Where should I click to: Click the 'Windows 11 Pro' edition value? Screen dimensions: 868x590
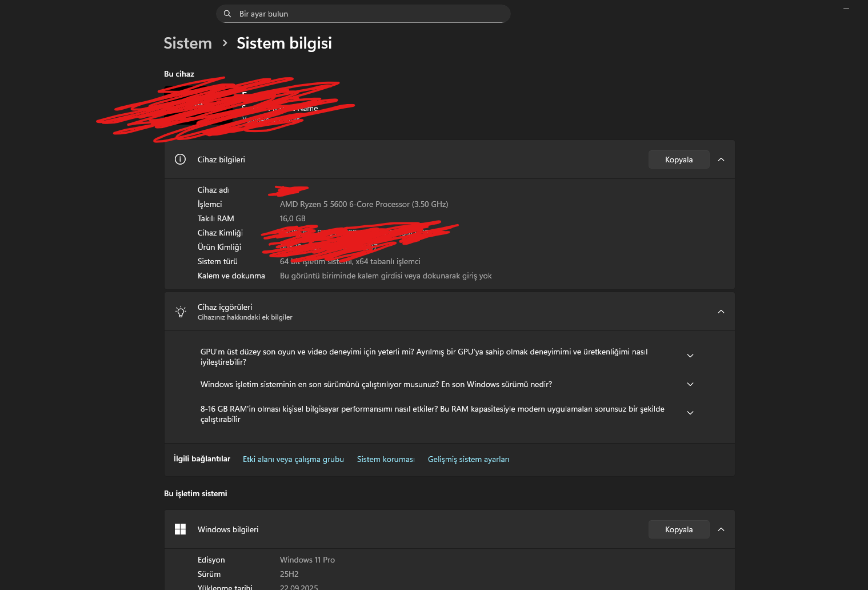[x=307, y=560]
